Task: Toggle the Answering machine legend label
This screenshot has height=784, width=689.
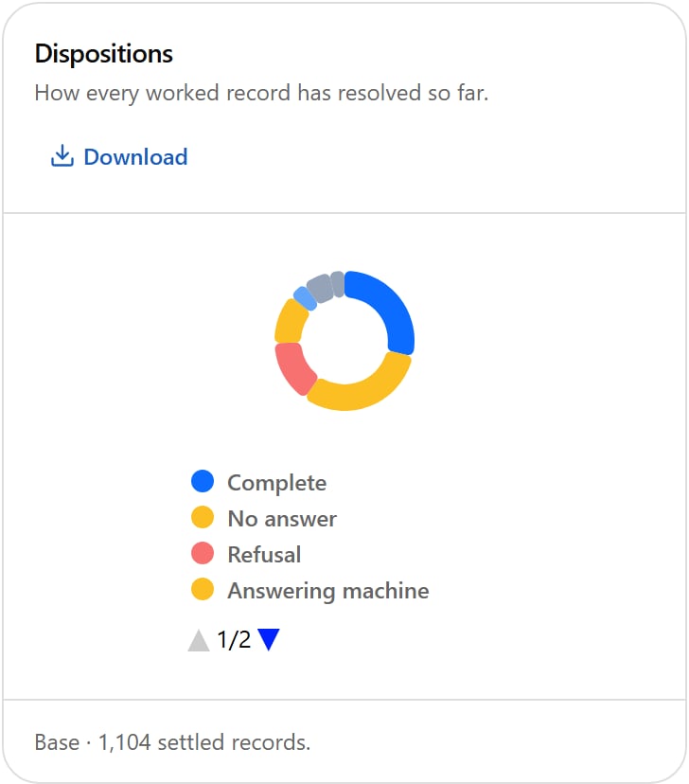Action: (328, 591)
